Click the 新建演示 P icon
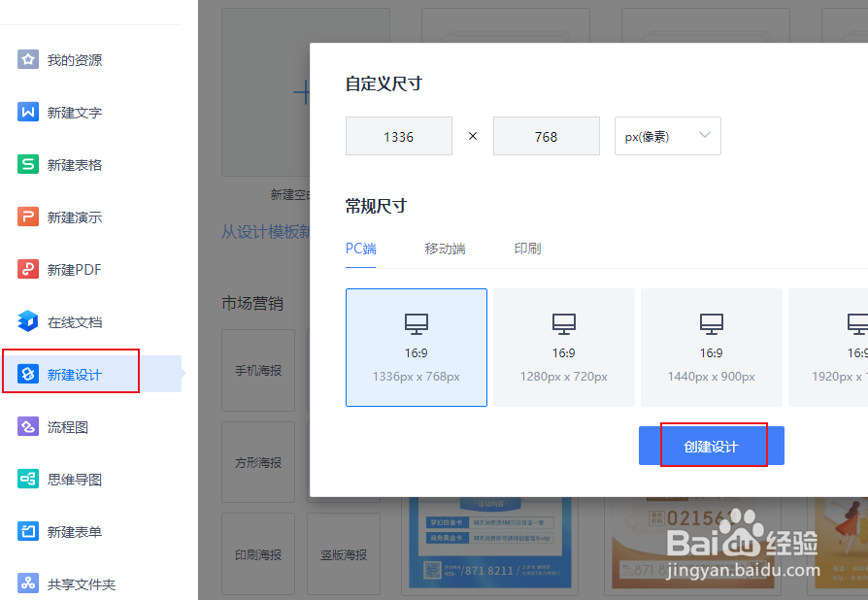This screenshot has width=868, height=600. pyautogui.click(x=28, y=217)
